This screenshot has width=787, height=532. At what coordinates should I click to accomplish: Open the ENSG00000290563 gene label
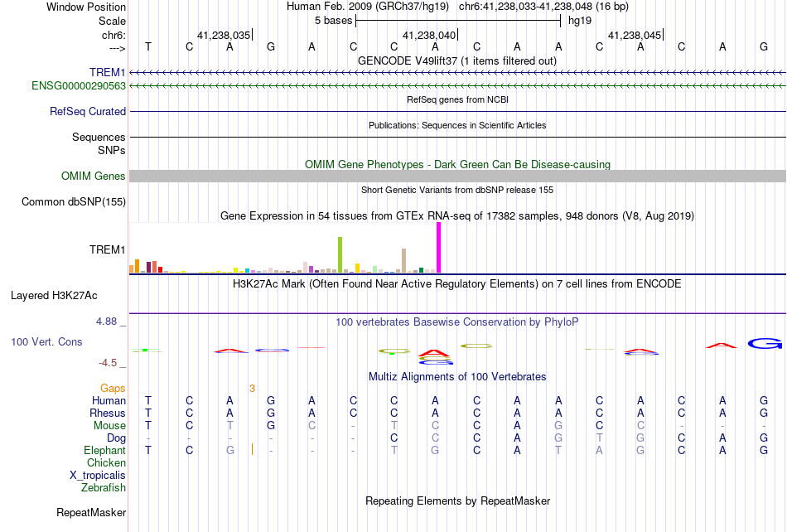pyautogui.click(x=79, y=86)
